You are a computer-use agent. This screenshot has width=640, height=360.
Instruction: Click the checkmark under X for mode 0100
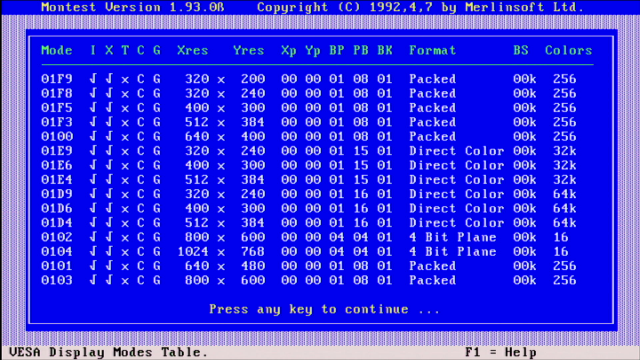[109, 136]
